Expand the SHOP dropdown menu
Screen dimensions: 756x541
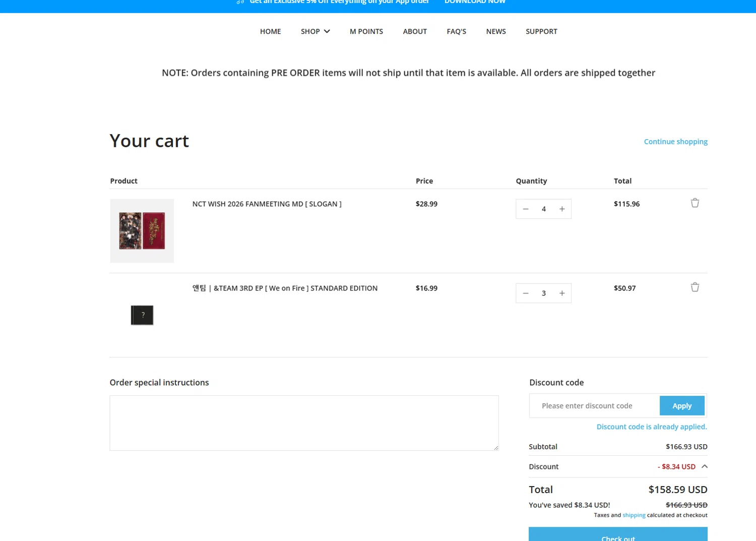[316, 31]
